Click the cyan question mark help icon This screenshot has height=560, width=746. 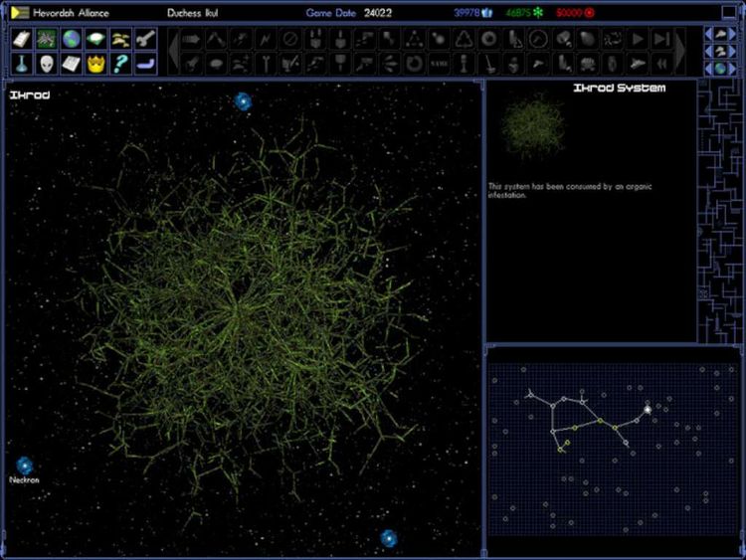click(x=122, y=64)
